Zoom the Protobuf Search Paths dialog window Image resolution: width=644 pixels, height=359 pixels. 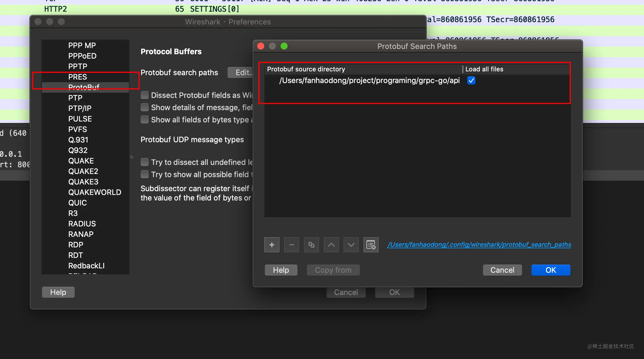coord(284,46)
